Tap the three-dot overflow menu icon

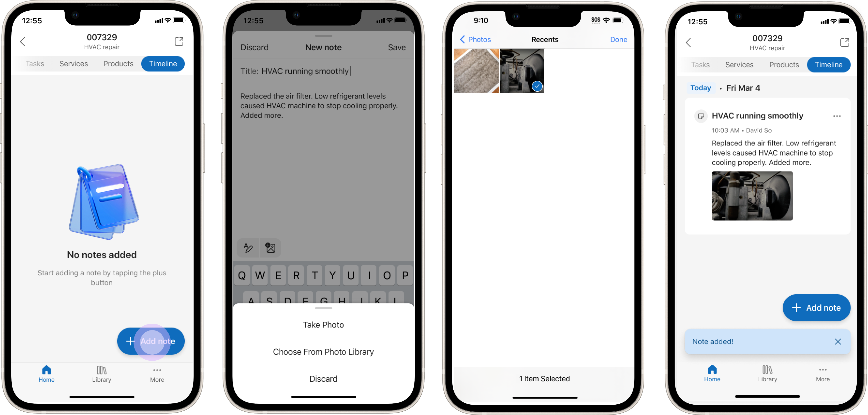[x=839, y=115]
